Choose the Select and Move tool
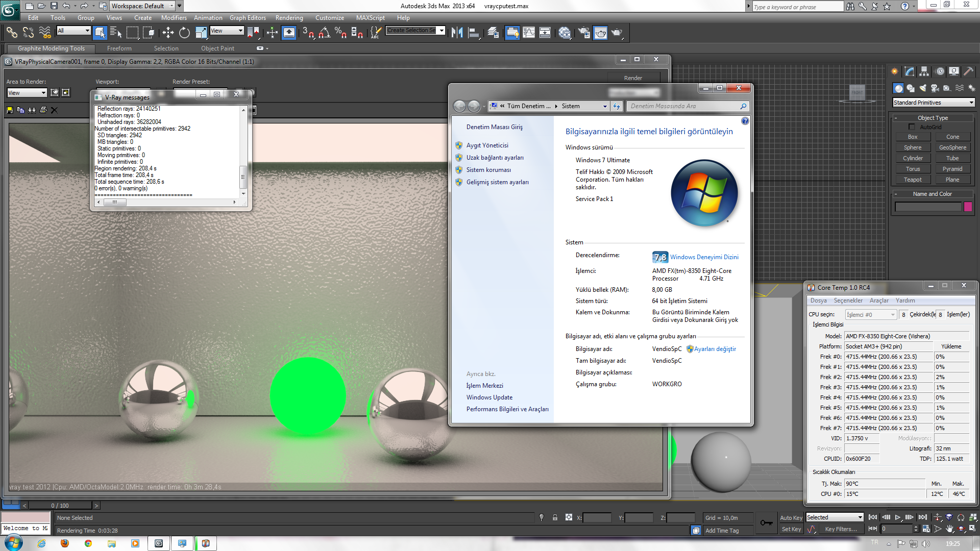Image resolution: width=980 pixels, height=551 pixels. [x=168, y=33]
